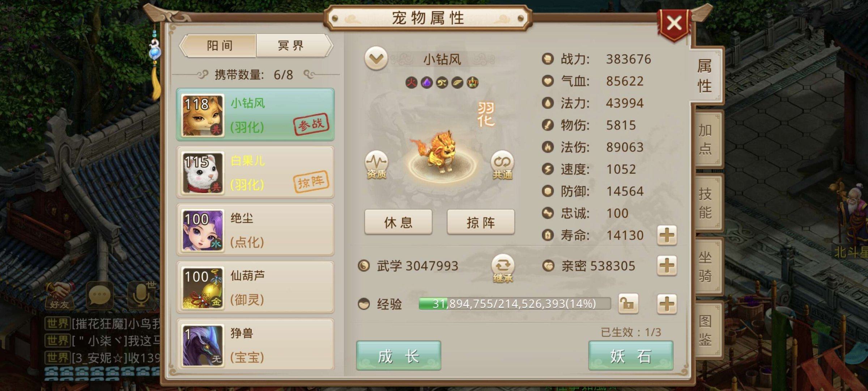The image size is (868, 391).
Task: Click the 掠阵 button
Action: [x=481, y=222]
